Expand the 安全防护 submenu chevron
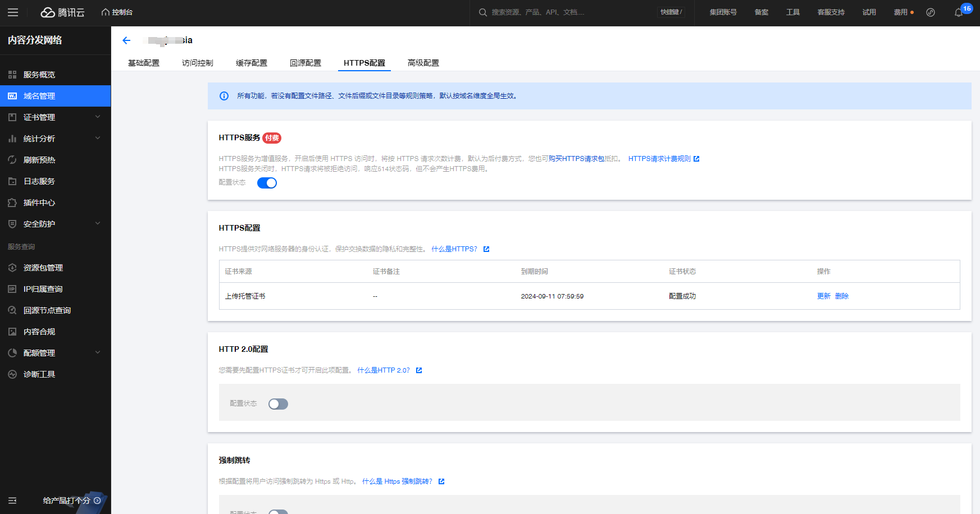The width and height of the screenshot is (980, 514). coord(98,223)
